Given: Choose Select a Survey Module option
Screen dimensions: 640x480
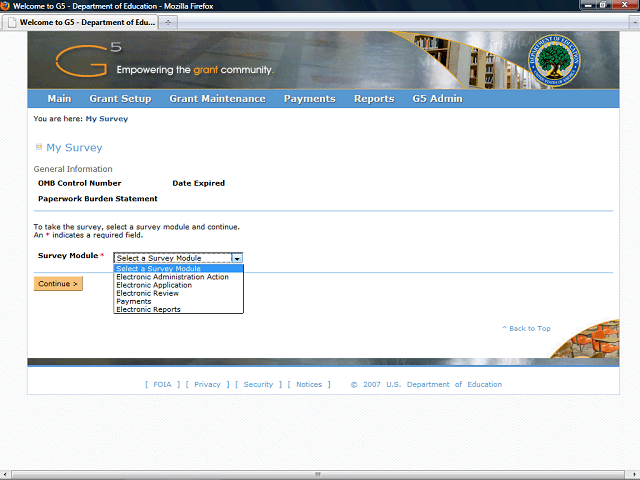Looking at the screenshot, I should point(178,269).
